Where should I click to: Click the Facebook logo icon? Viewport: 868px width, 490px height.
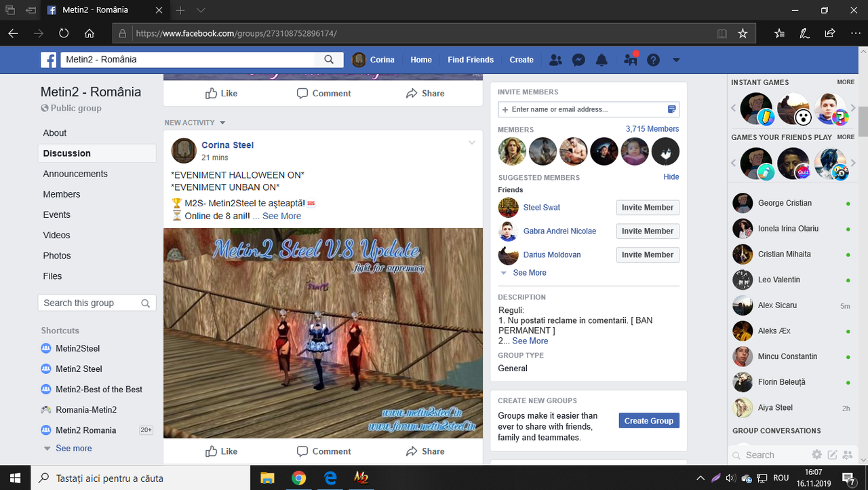48,60
